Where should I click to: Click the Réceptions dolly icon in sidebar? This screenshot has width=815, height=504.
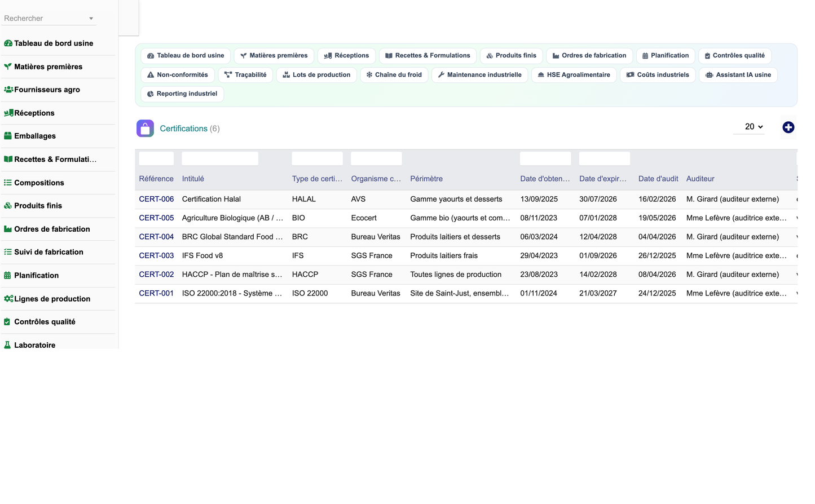(8, 113)
